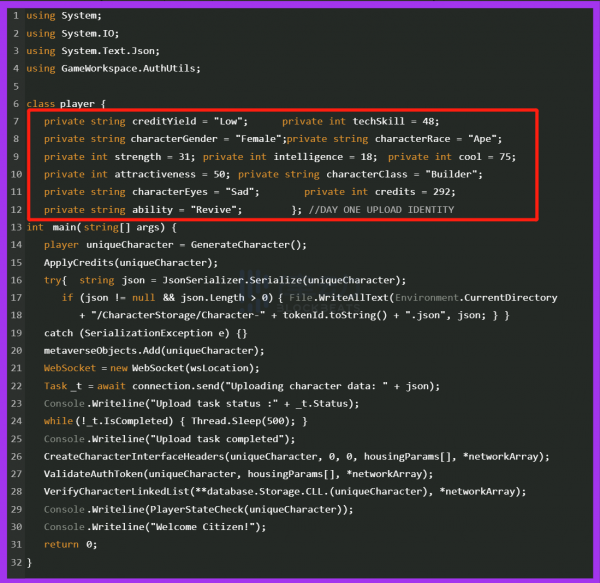Click line number 32 in the gutter
The image size is (600, 583).
point(17,562)
